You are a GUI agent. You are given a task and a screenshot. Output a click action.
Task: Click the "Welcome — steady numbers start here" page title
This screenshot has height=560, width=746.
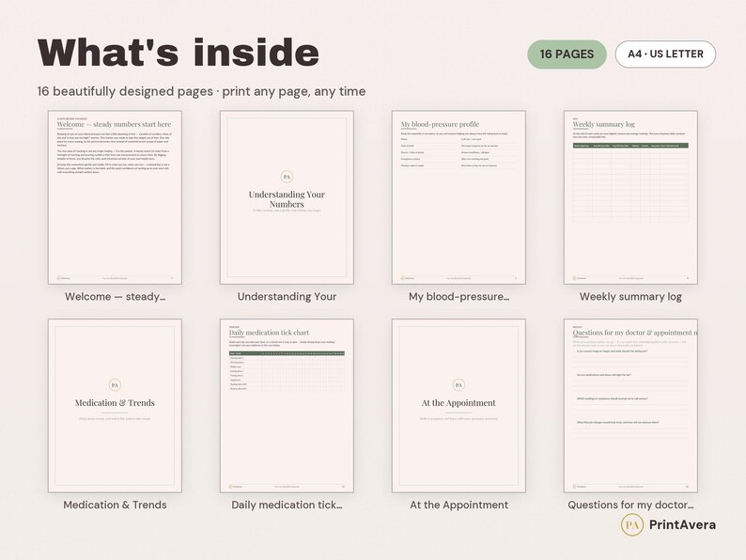115,124
